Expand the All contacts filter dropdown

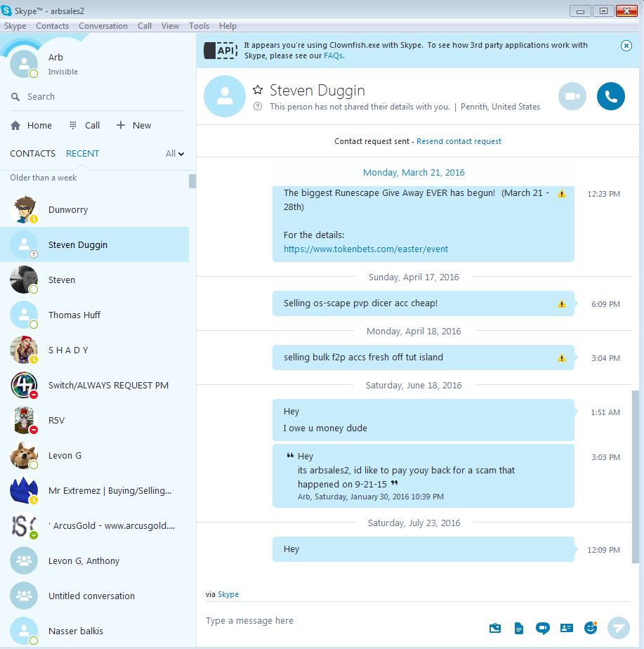coord(175,154)
